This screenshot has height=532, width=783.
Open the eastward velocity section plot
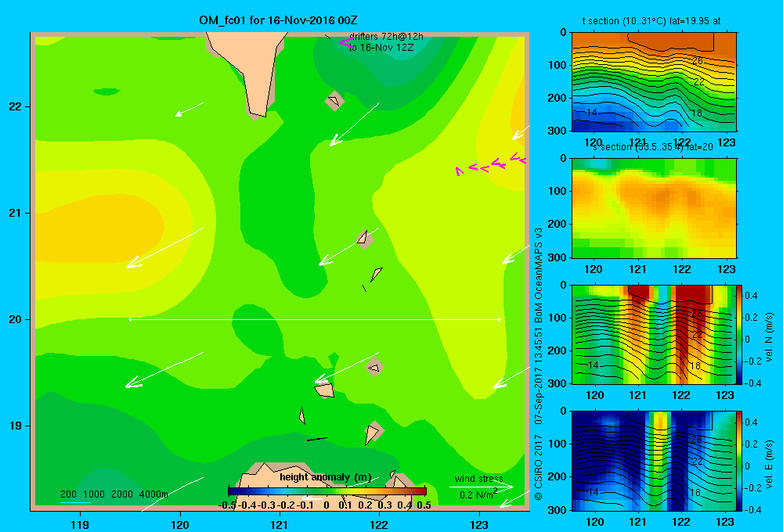coord(654,461)
